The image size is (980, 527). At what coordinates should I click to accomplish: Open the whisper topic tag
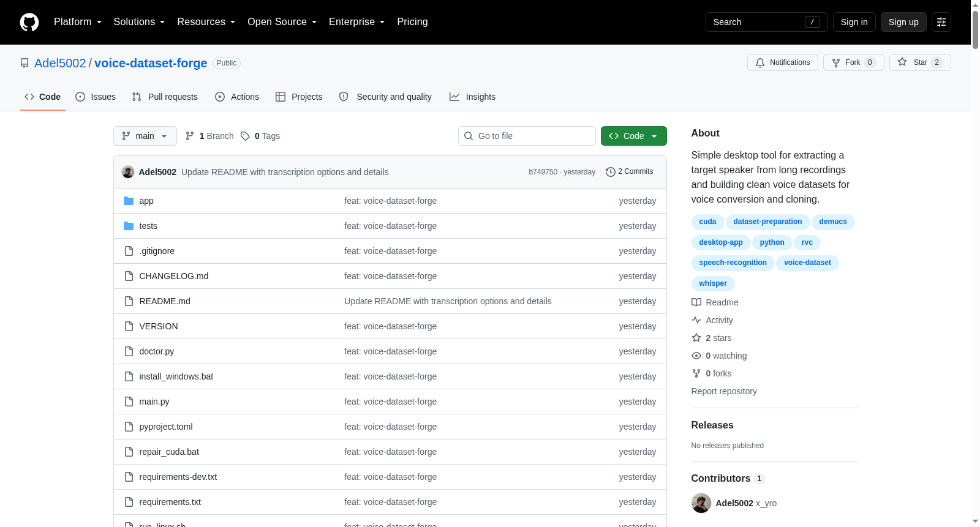click(x=713, y=283)
